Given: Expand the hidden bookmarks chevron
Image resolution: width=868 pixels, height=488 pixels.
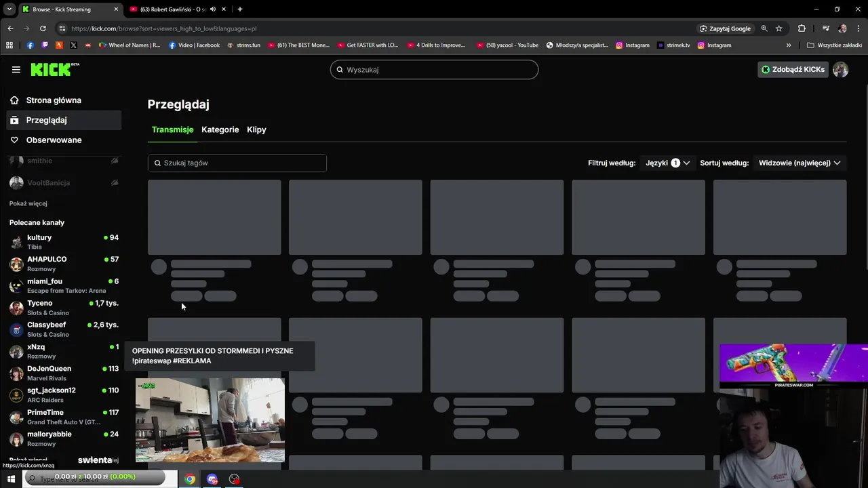Looking at the screenshot, I should coord(789,45).
